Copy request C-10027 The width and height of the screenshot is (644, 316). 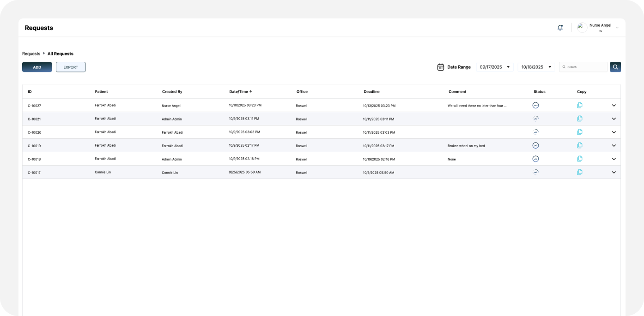tap(580, 105)
